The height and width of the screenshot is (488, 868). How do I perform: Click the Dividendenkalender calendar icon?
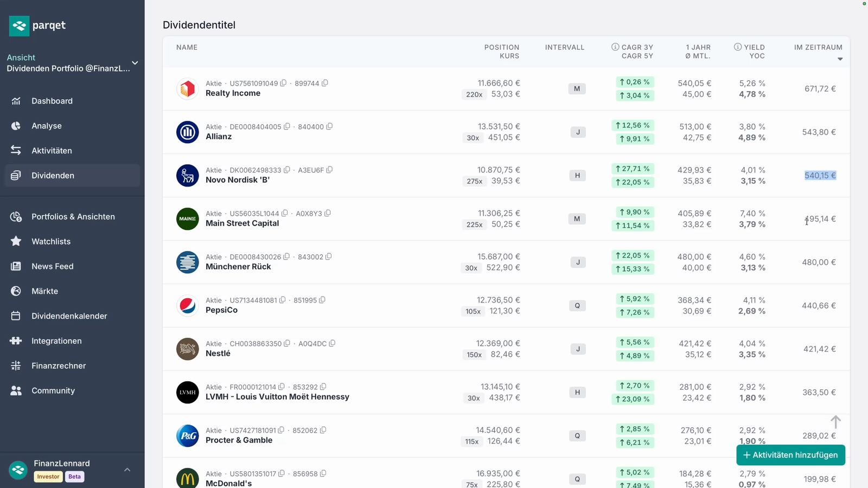(x=16, y=316)
